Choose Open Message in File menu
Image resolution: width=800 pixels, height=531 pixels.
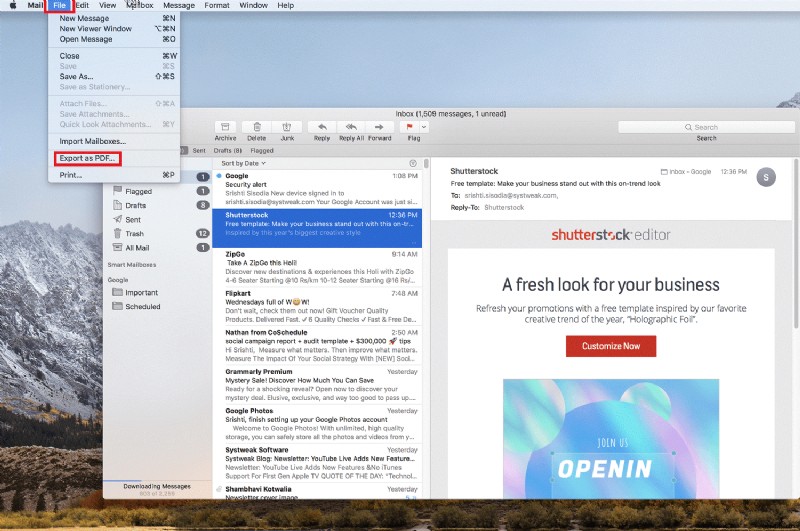click(114, 39)
